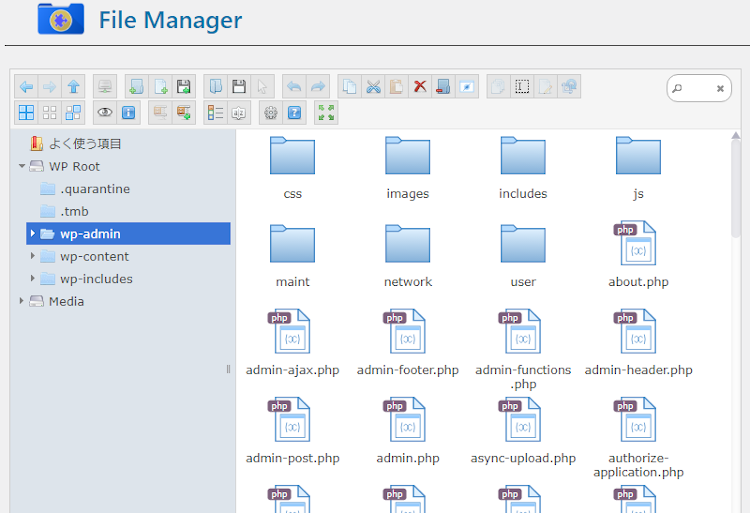Click the mount network volume icon
Viewport: 750px width, 513px height.
click(x=105, y=87)
